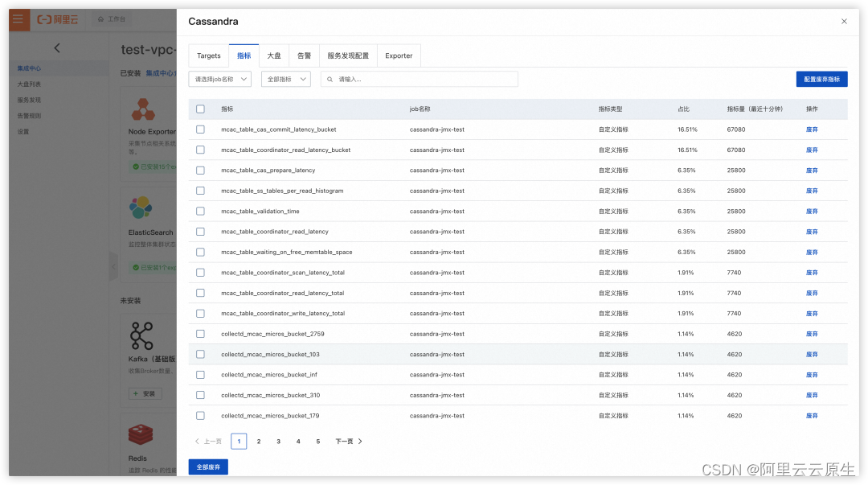Switch to the Exporter tab

399,56
